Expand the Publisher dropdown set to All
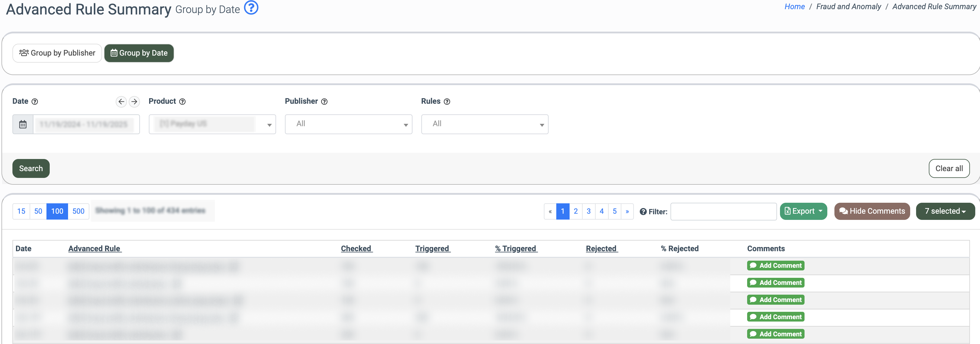The image size is (980, 344). tap(348, 124)
